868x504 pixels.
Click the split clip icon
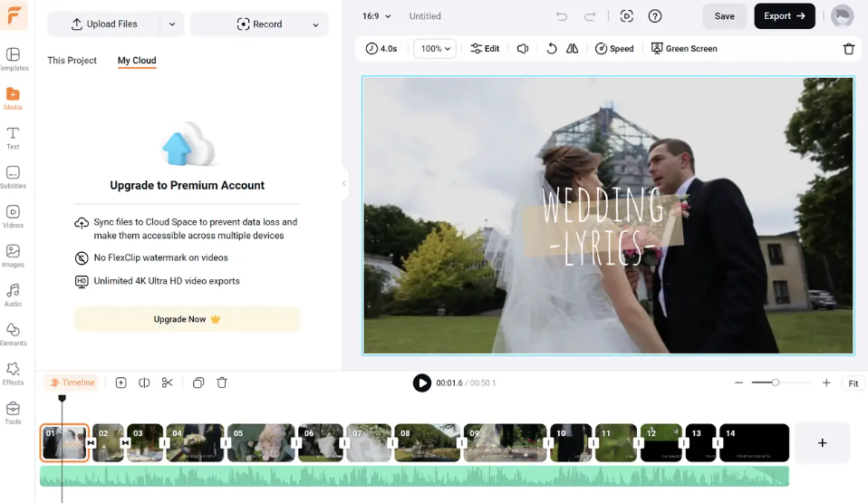point(144,383)
